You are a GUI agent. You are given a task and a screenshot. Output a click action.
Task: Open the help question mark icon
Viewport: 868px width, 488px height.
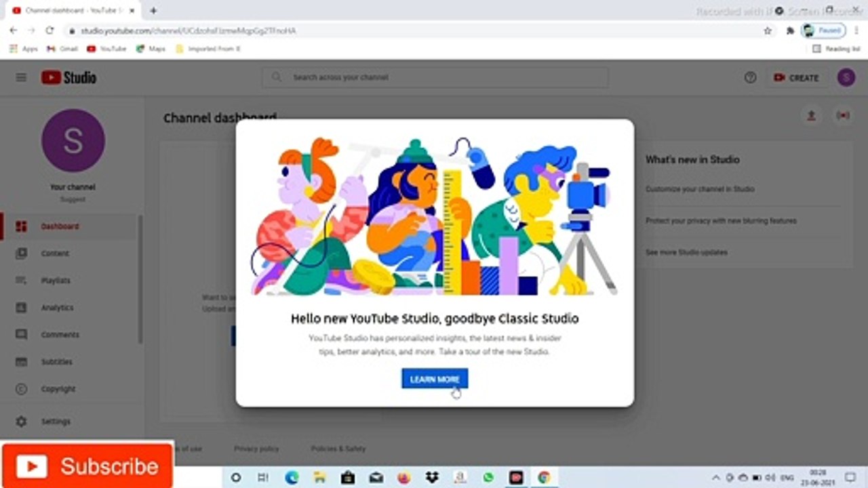750,77
